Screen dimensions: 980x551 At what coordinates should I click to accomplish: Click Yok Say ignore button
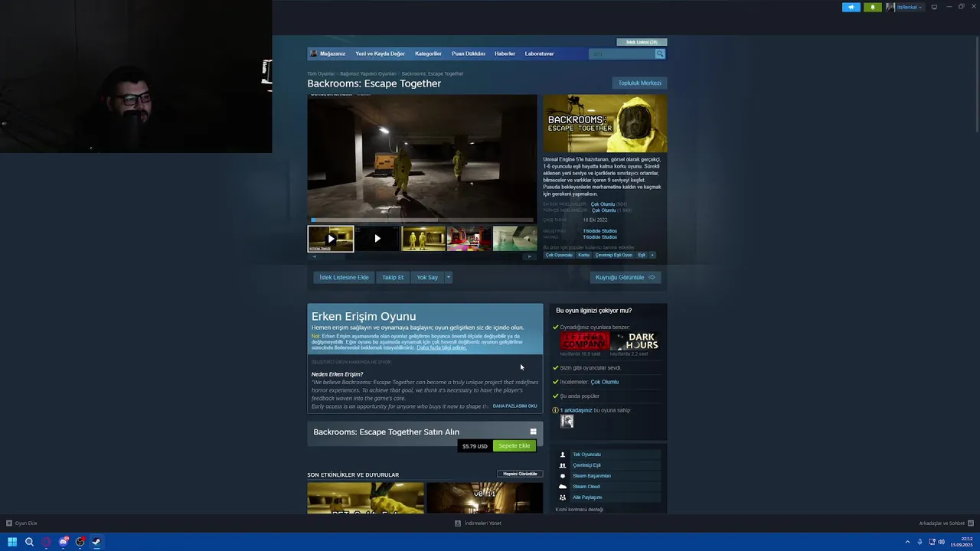coord(427,277)
